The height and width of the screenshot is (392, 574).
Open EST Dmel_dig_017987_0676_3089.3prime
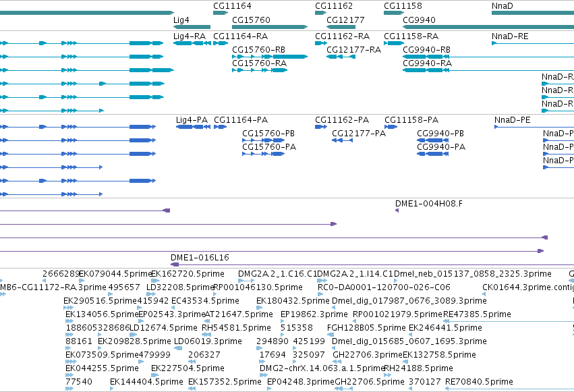click(x=409, y=301)
